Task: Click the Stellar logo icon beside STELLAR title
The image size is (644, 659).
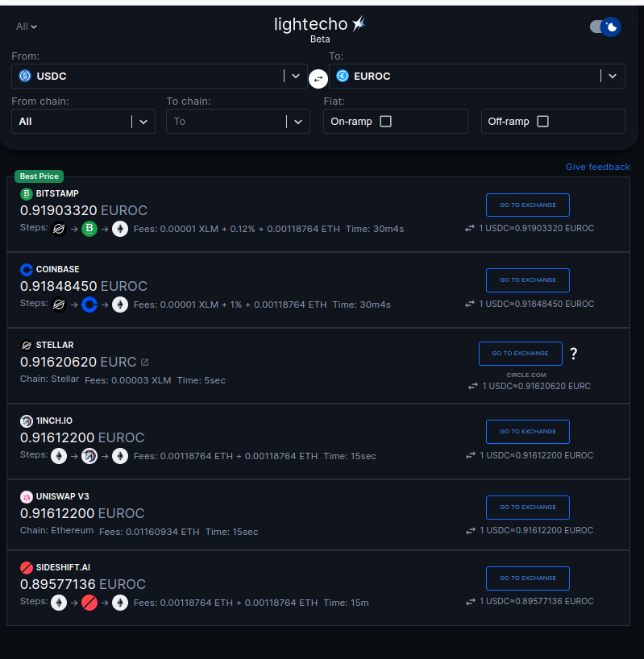Action: coord(27,345)
